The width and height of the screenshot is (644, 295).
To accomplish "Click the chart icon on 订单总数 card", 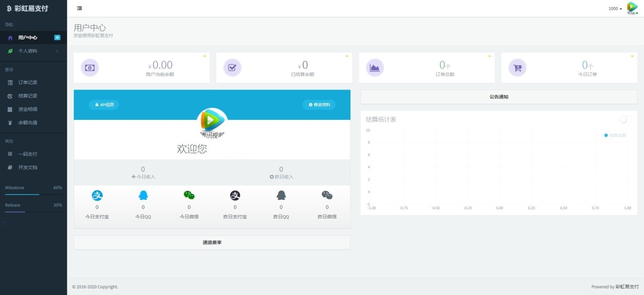I will (x=375, y=68).
